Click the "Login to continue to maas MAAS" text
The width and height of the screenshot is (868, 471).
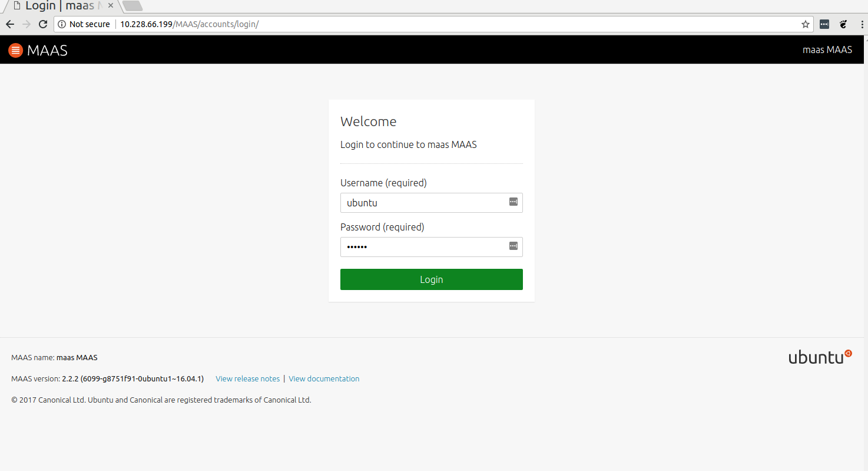coord(409,144)
